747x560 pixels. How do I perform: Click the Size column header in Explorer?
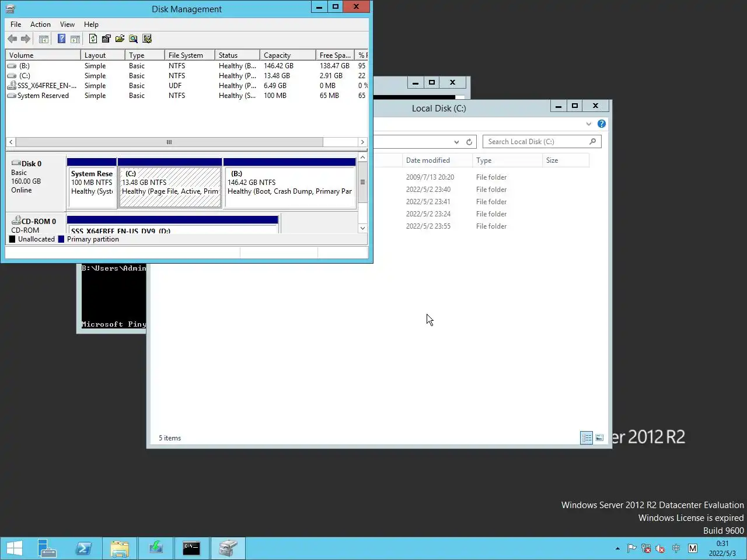[x=566, y=160]
